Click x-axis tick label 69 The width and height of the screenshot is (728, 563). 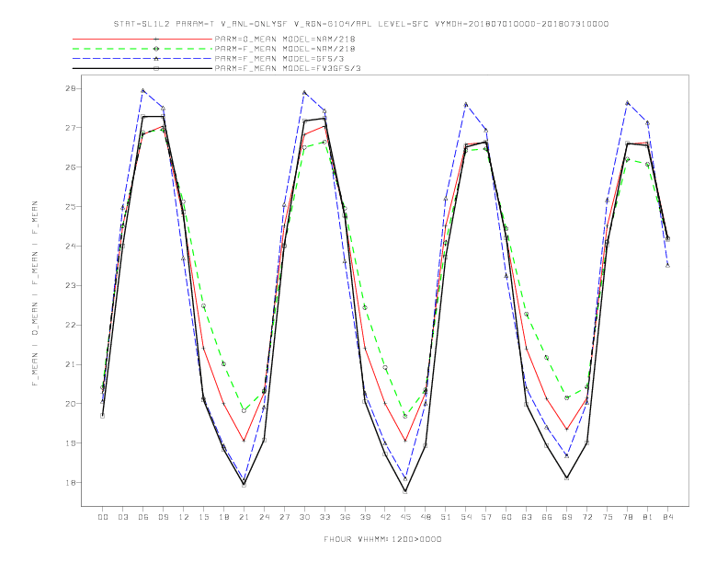click(x=567, y=517)
